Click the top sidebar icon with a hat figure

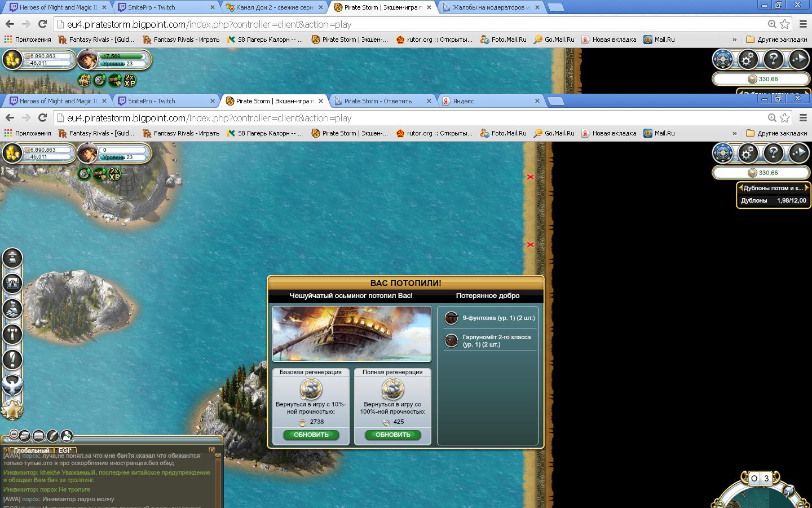tap(12, 258)
